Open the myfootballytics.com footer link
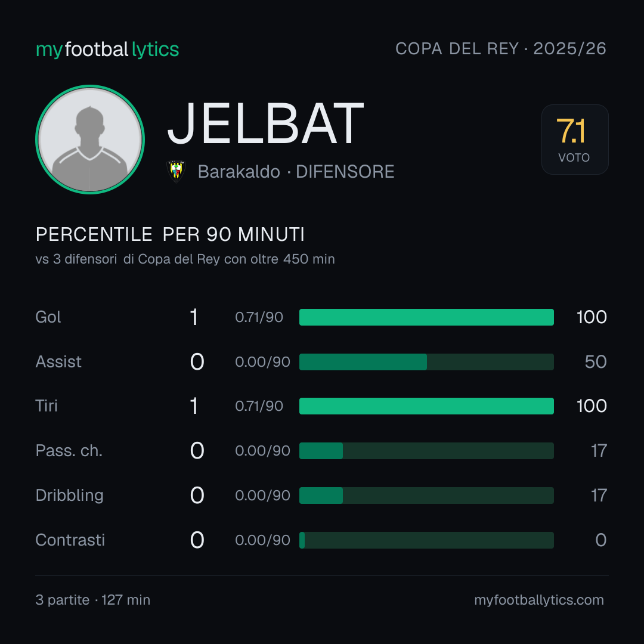 [539, 600]
